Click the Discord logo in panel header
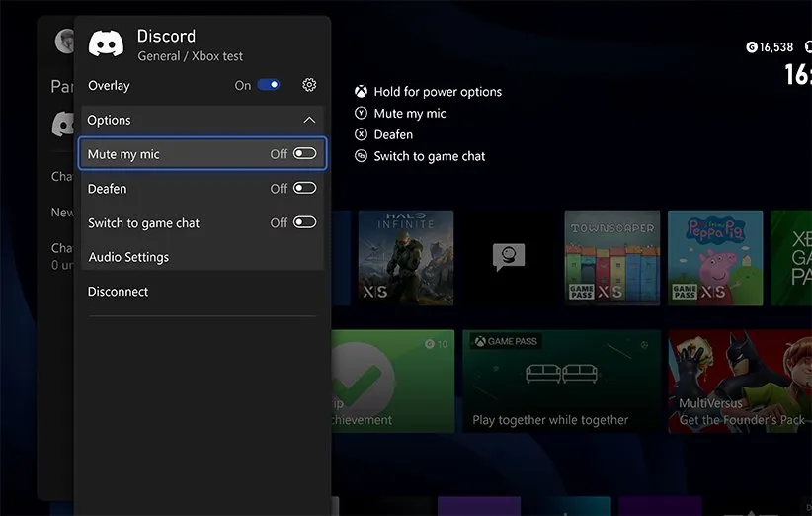 click(106, 44)
